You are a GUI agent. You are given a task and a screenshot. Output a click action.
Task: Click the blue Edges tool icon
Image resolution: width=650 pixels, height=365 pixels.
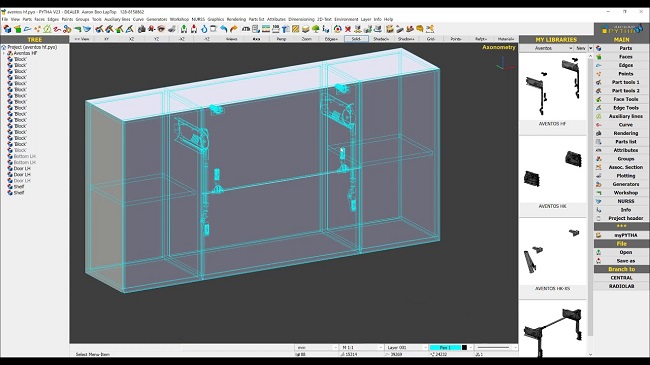click(x=27, y=29)
